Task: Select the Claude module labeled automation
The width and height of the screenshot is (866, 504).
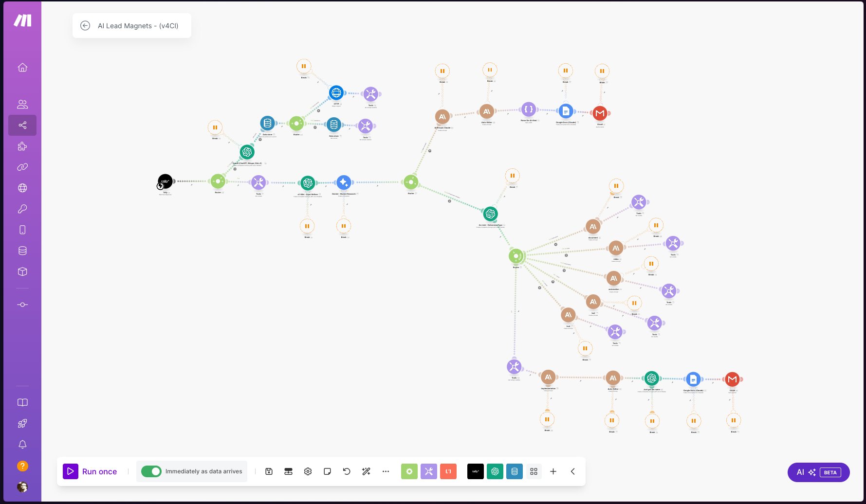Action: click(614, 279)
